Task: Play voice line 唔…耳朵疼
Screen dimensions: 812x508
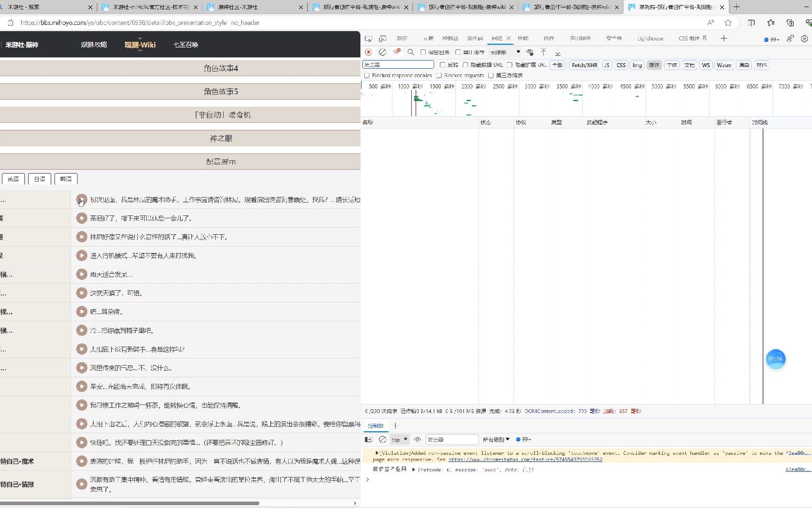Action: [82, 311]
